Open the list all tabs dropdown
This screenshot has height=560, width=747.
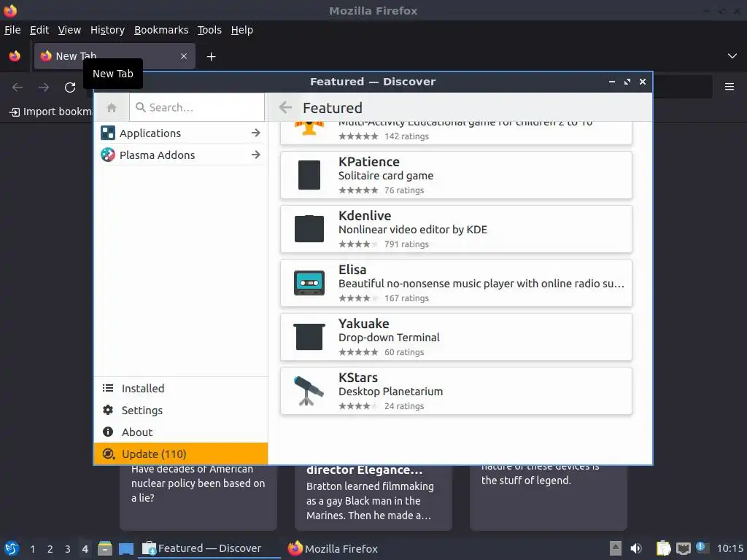(732, 56)
